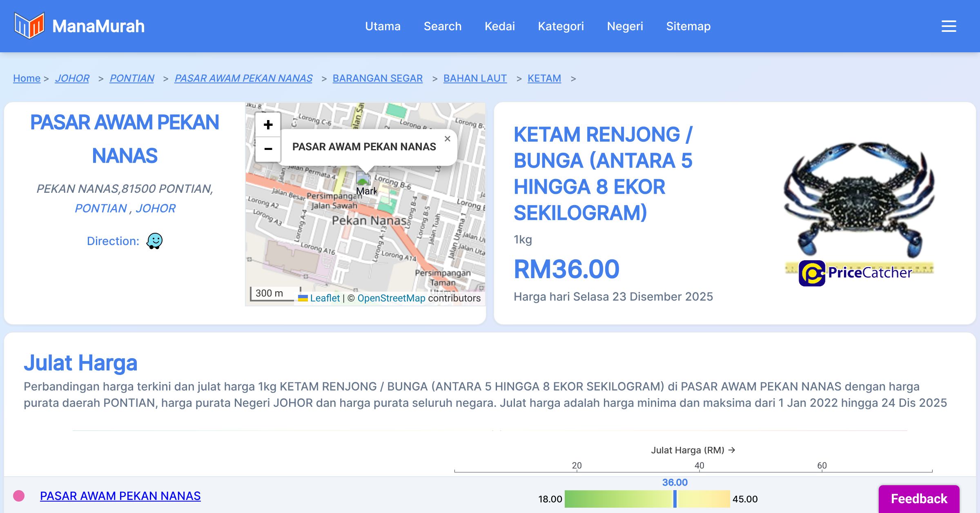Screen dimensions: 980x513
Task: Go to Kategori in navigation
Action: [x=561, y=26]
